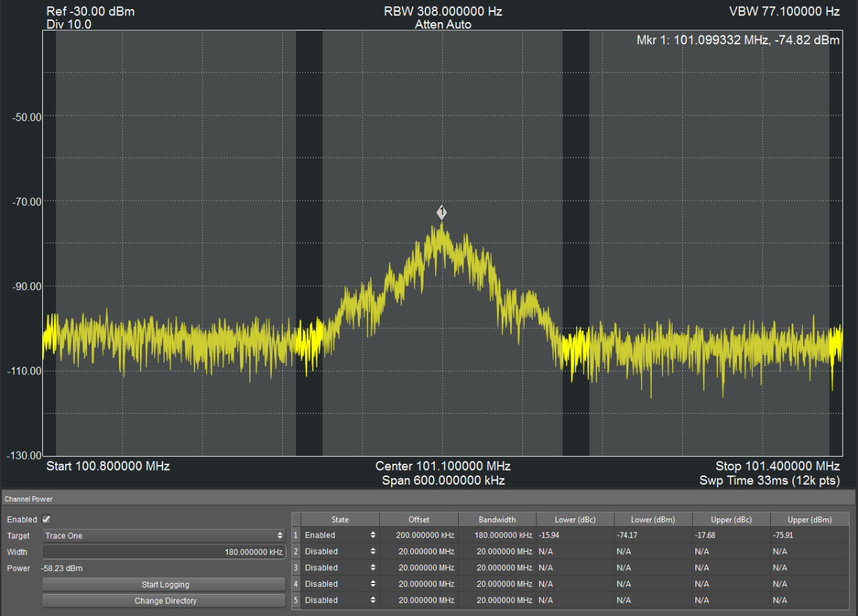The width and height of the screenshot is (858, 616).
Task: Click the Upper (dBm) column header
Action: point(810,519)
